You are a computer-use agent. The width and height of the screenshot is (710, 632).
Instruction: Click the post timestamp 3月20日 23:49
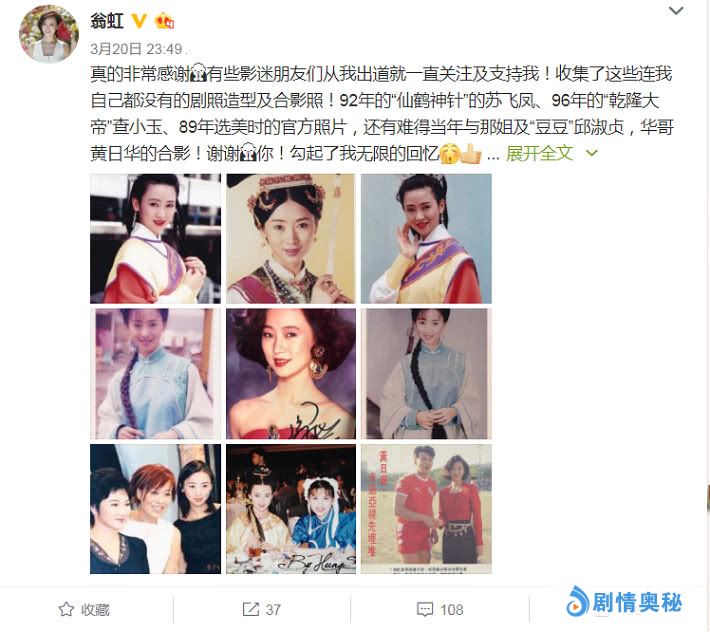136,48
